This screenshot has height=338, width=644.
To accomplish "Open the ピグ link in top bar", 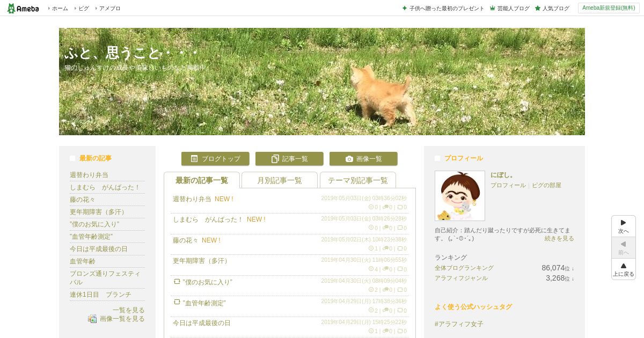I will pyautogui.click(x=84, y=9).
